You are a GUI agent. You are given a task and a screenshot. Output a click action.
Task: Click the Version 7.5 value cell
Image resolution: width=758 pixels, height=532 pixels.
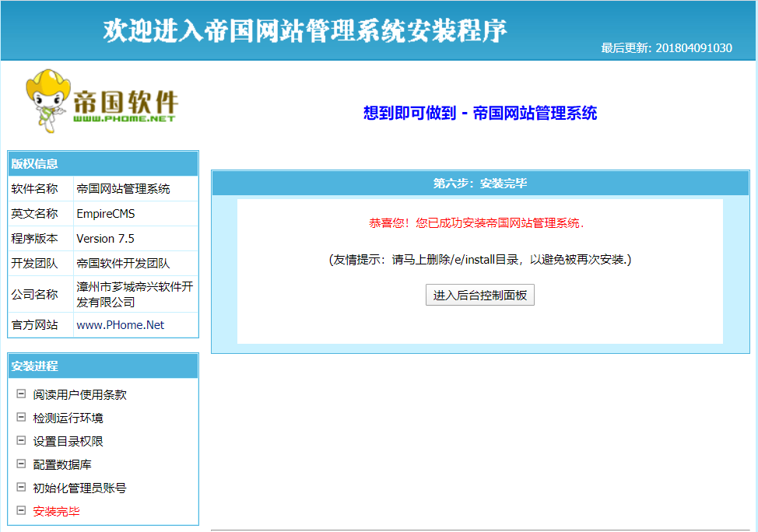(136, 239)
